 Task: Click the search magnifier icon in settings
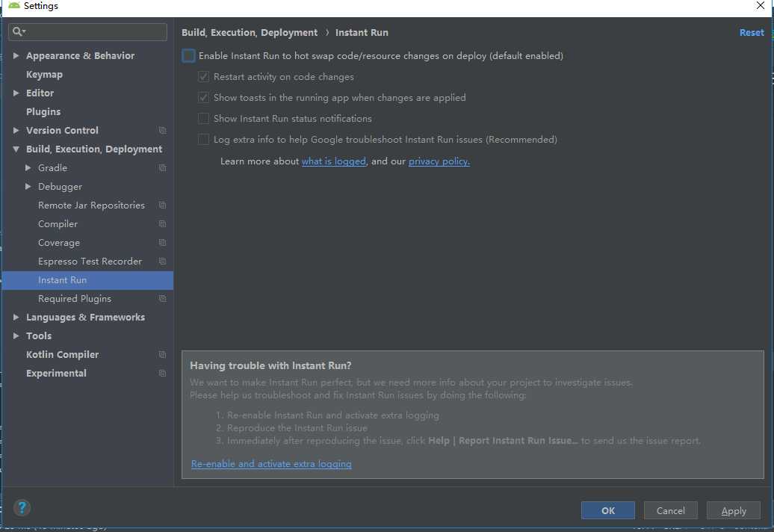pos(19,32)
